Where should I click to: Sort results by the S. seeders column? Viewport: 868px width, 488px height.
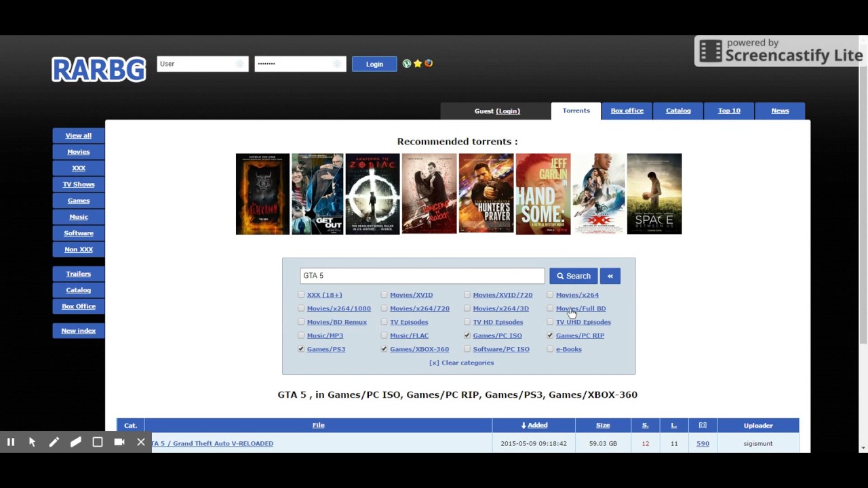point(645,425)
